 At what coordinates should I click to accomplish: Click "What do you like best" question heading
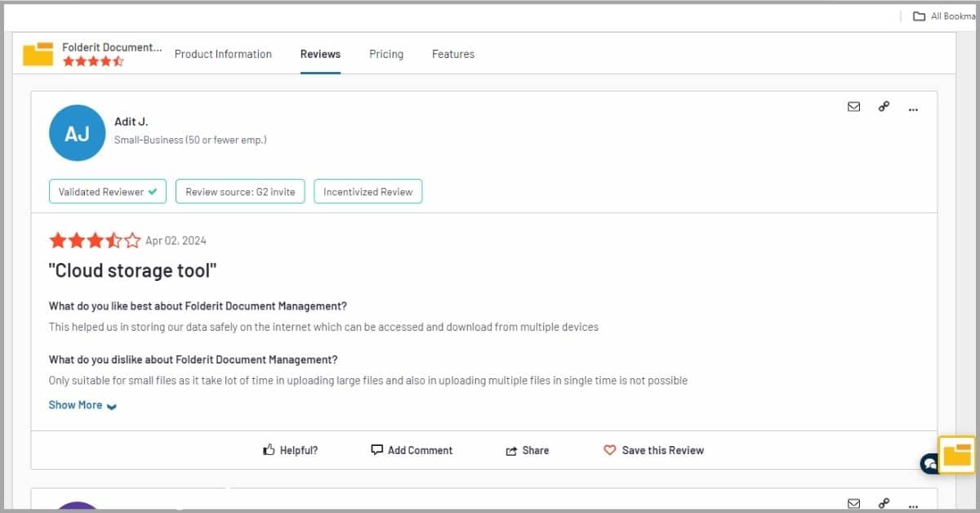point(198,306)
